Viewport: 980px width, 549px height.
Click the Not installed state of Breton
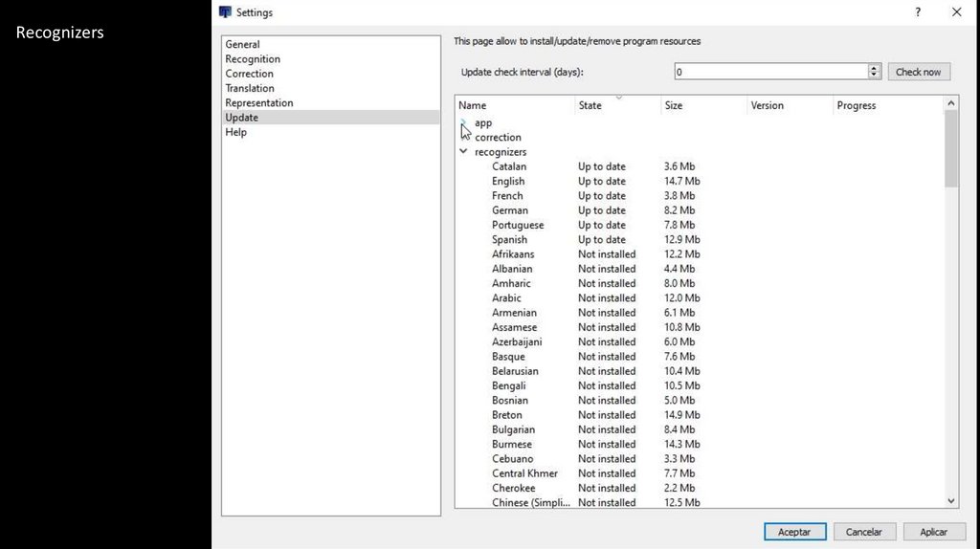[x=606, y=415]
